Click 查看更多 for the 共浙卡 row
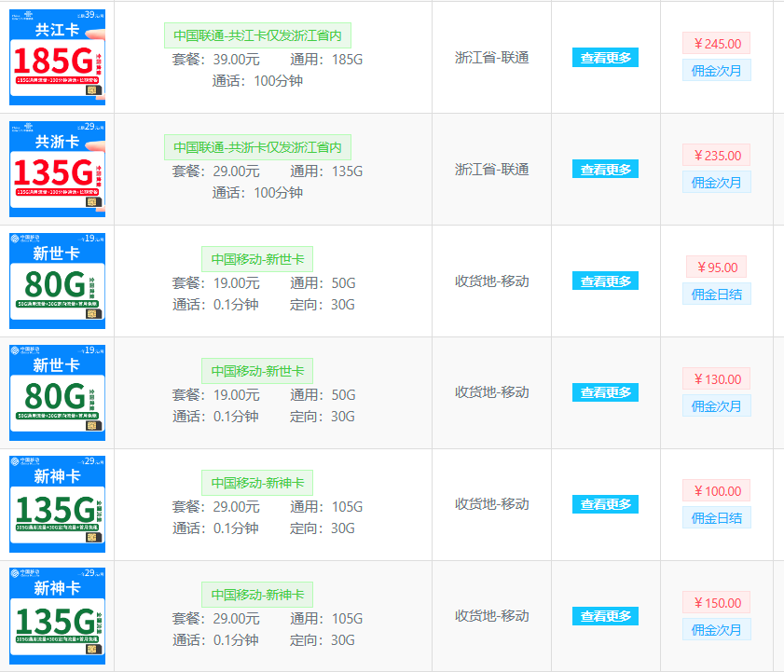784x672 pixels. pyautogui.click(x=604, y=169)
